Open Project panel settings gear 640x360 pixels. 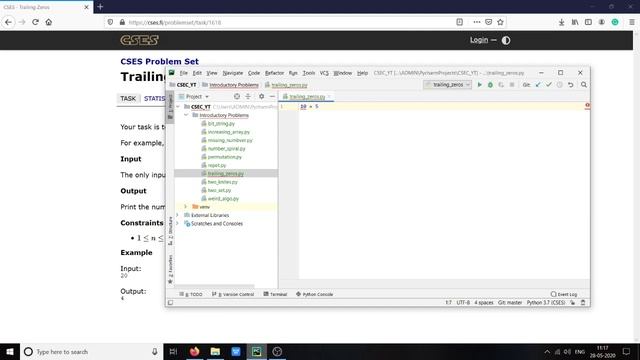coord(262,97)
